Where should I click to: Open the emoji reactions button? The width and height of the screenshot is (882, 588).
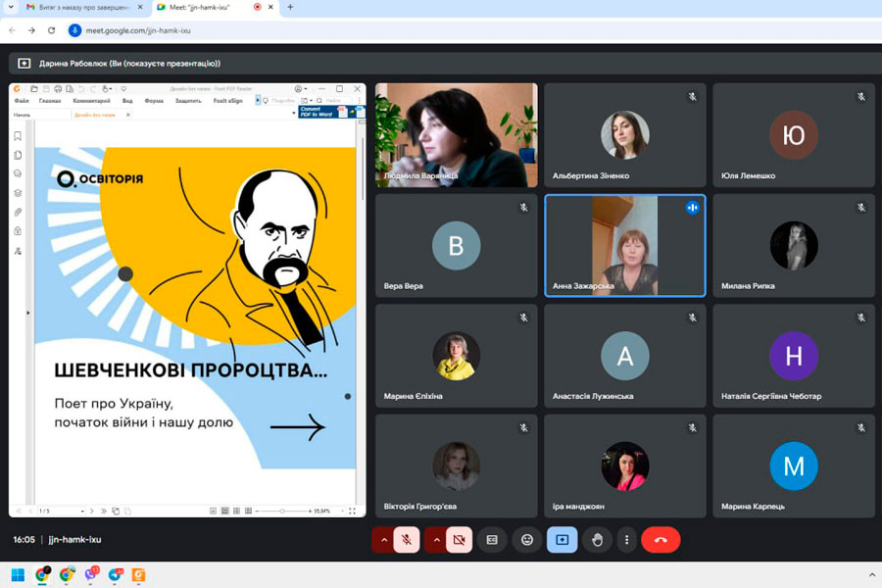point(527,540)
